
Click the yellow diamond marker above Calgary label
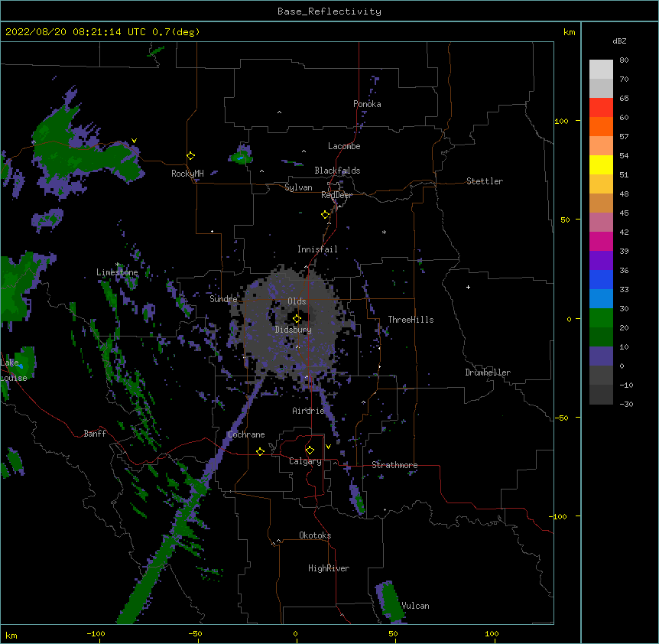coord(310,450)
